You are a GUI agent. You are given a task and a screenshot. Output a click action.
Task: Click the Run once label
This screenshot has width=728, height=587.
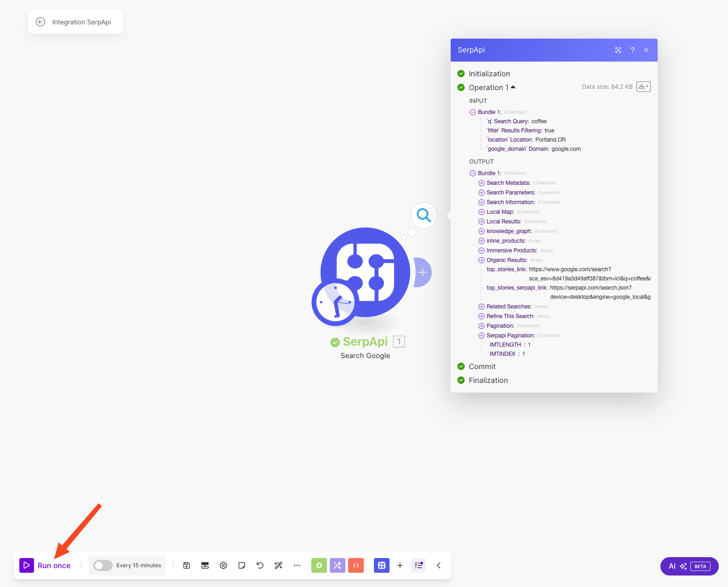[x=54, y=566]
